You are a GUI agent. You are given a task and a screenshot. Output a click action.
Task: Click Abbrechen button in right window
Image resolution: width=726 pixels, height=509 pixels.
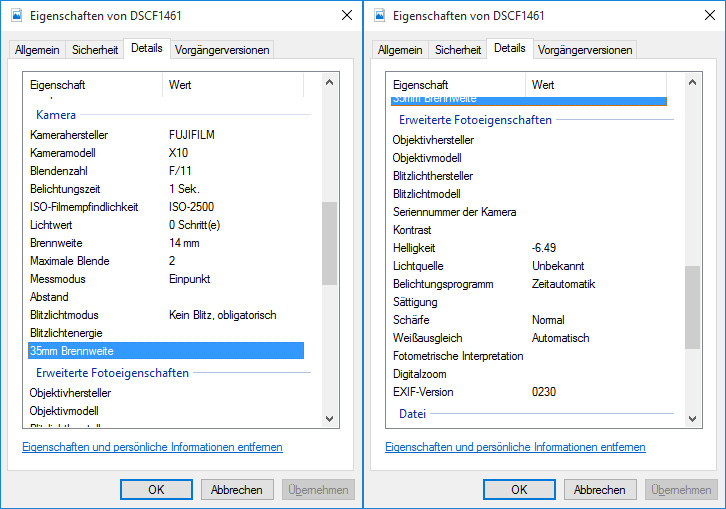click(600, 490)
